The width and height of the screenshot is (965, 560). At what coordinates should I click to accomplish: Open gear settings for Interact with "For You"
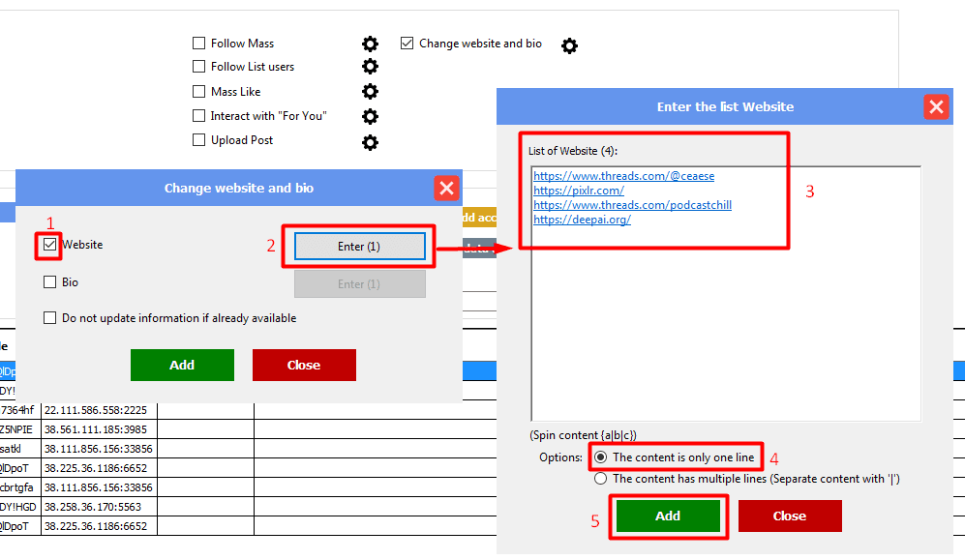(370, 116)
